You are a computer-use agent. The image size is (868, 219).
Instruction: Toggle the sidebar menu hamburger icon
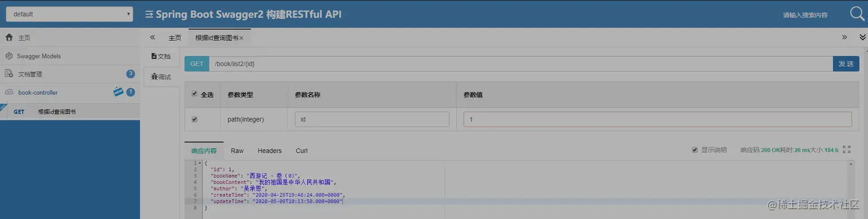pos(149,14)
